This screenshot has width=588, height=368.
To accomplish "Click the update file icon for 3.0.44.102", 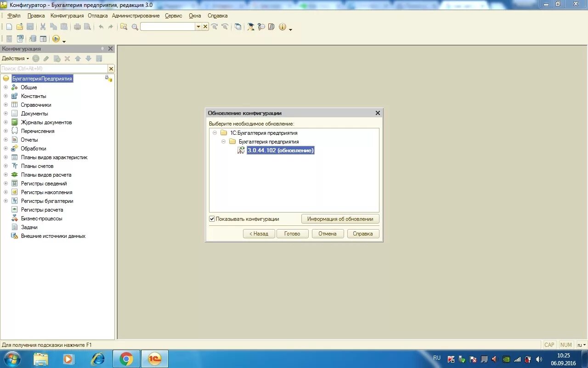I will 241,150.
